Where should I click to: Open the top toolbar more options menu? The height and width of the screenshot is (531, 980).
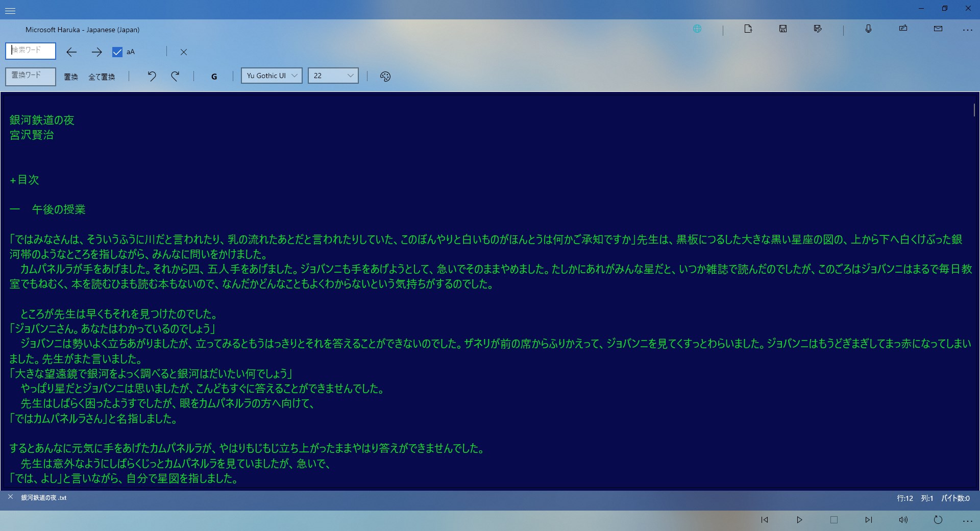[x=967, y=30]
